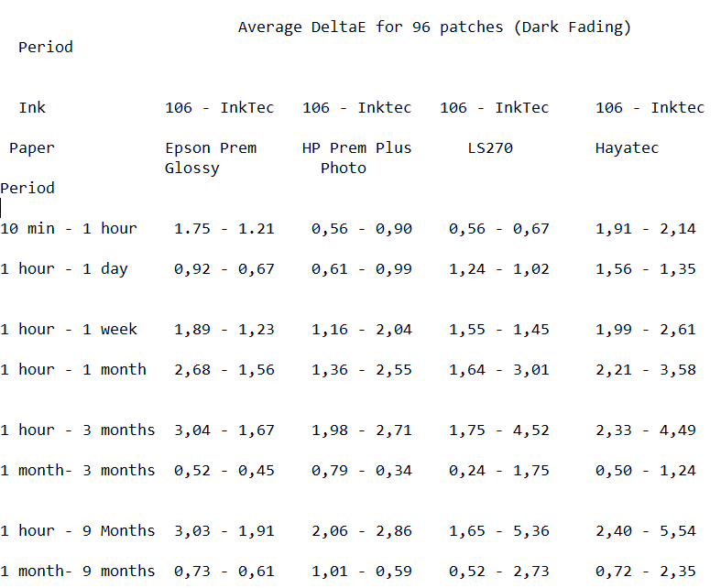Click the 1 hour - 1 day row label

pyautogui.click(x=64, y=268)
